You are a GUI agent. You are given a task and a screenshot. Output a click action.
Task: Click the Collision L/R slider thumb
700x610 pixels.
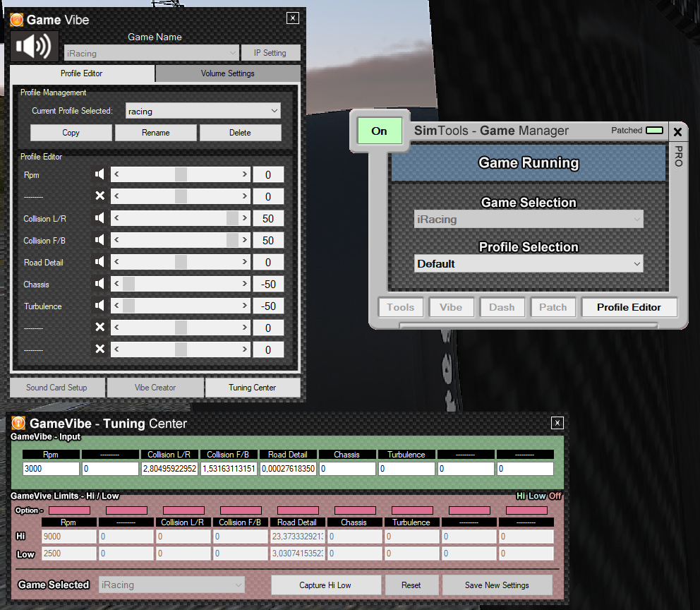(x=232, y=218)
